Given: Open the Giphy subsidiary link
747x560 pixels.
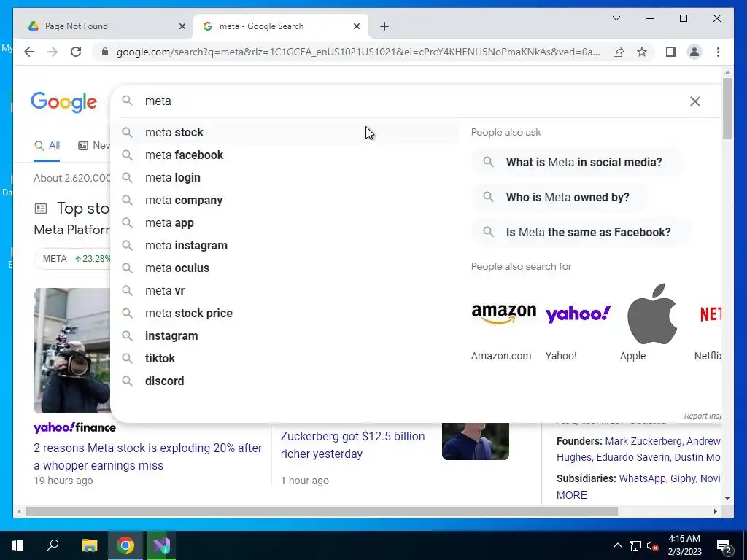Looking at the screenshot, I should [x=682, y=478].
